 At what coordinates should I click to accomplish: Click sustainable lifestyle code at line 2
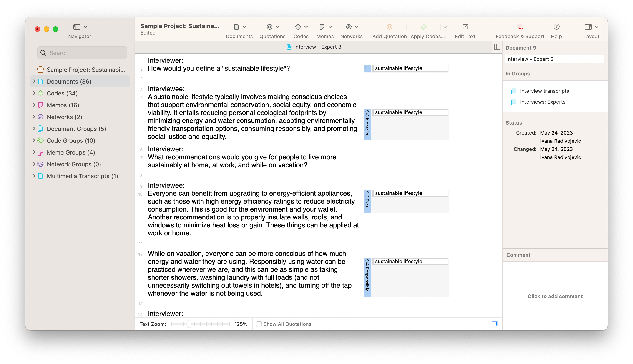[x=410, y=68]
